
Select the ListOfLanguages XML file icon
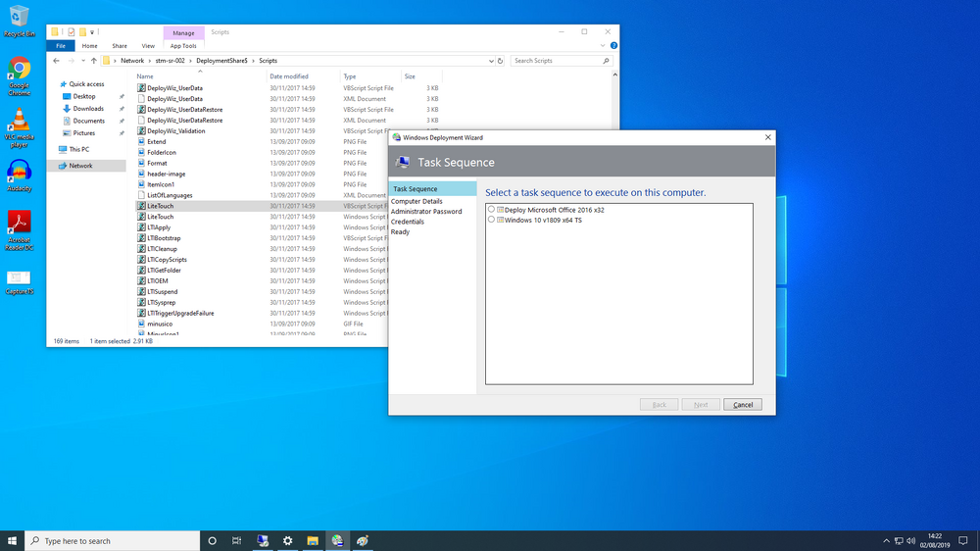click(141, 195)
